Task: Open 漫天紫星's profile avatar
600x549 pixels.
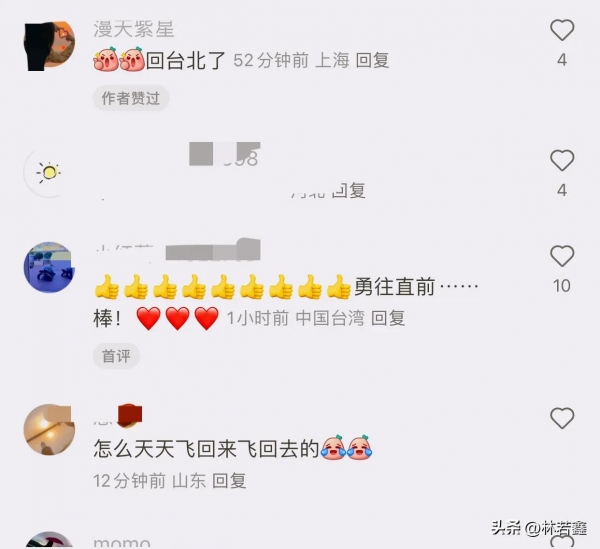Action: [49, 46]
